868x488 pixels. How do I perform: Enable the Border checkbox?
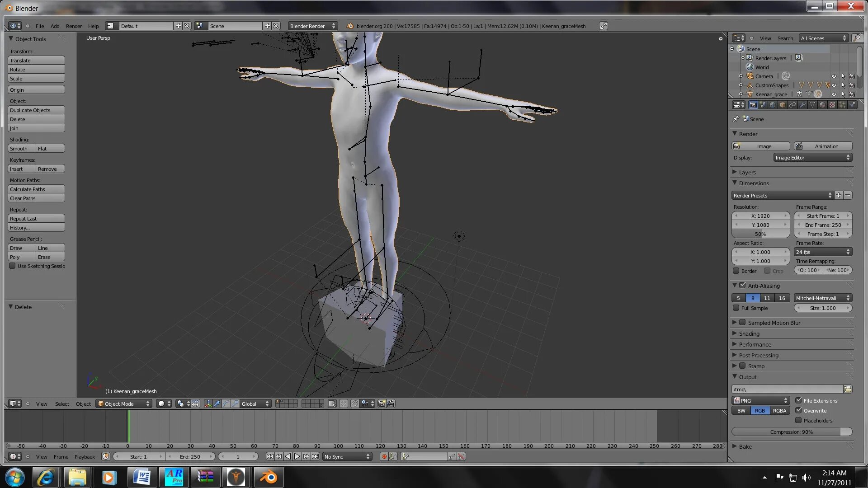coord(736,271)
